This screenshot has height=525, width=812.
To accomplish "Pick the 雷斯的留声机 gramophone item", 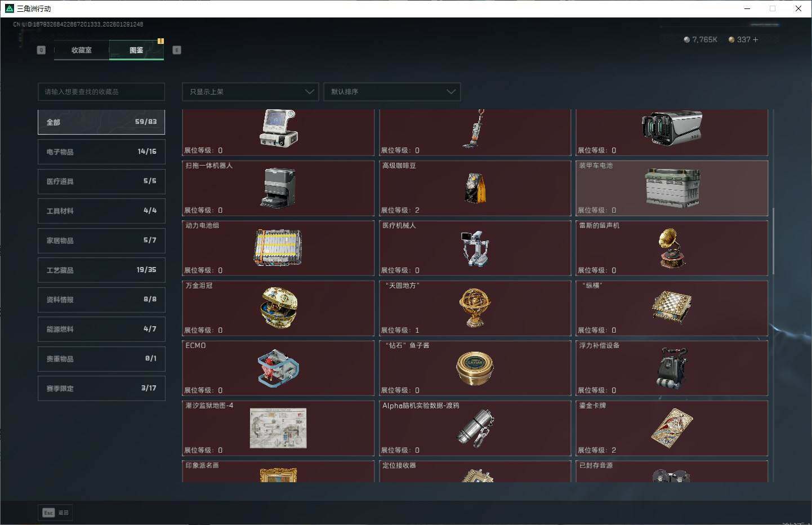I will coord(672,248).
